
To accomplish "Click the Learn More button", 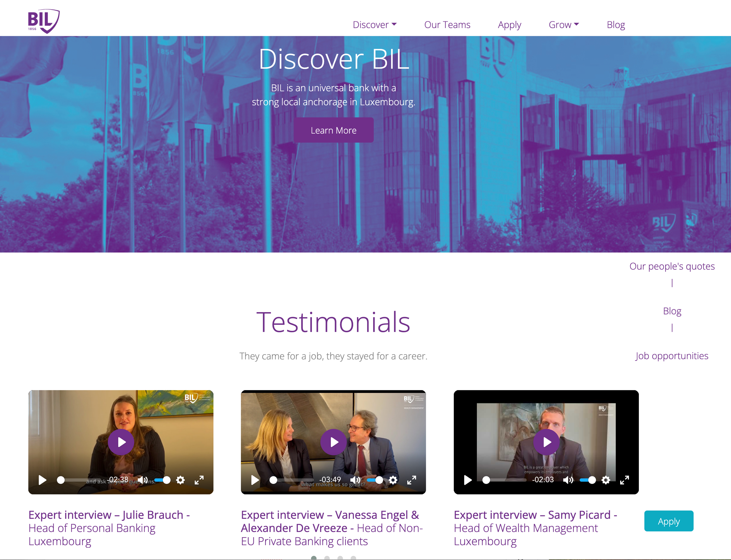I will pyautogui.click(x=333, y=130).
